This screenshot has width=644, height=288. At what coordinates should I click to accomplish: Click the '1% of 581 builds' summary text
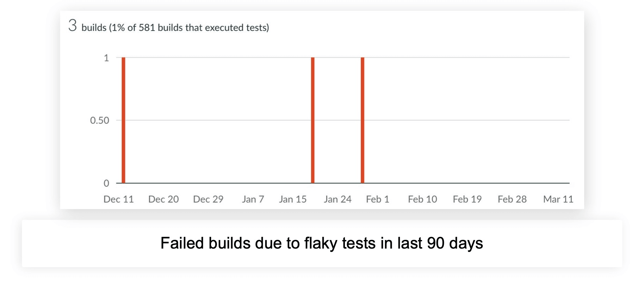click(x=175, y=27)
